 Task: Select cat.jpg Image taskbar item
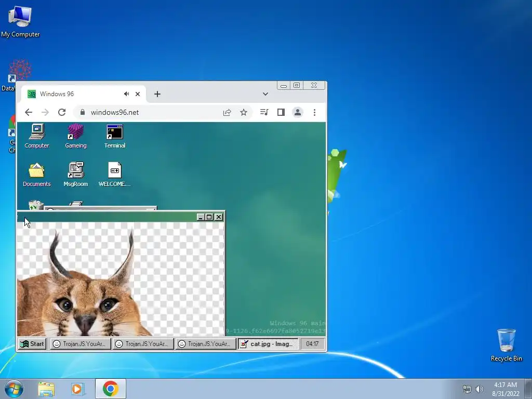point(268,344)
